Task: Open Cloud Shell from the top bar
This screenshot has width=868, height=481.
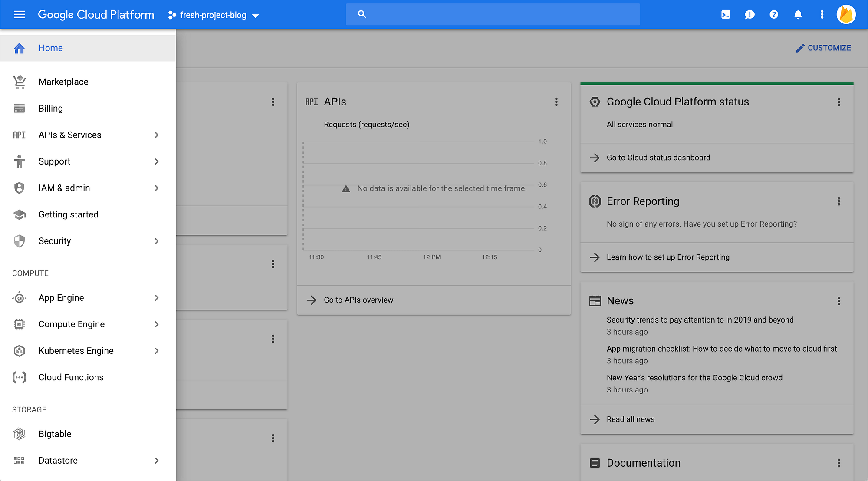Action: 725,15
